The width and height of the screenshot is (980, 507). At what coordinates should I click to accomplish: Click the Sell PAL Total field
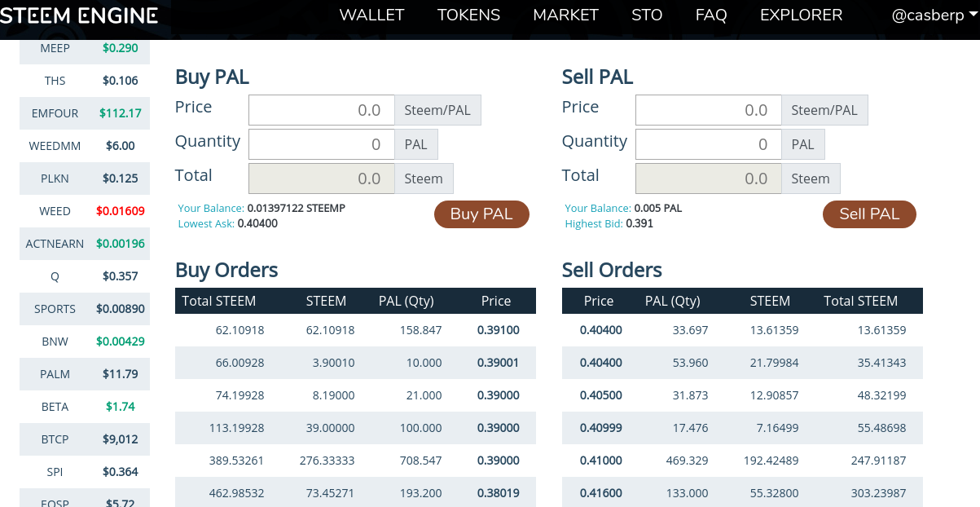pos(709,179)
